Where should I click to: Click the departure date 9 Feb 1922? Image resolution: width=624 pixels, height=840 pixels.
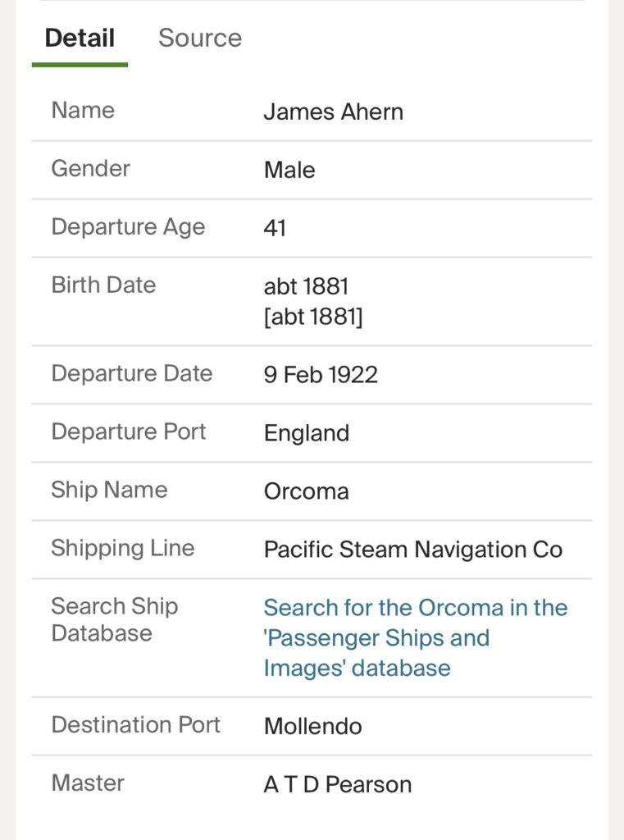point(321,375)
